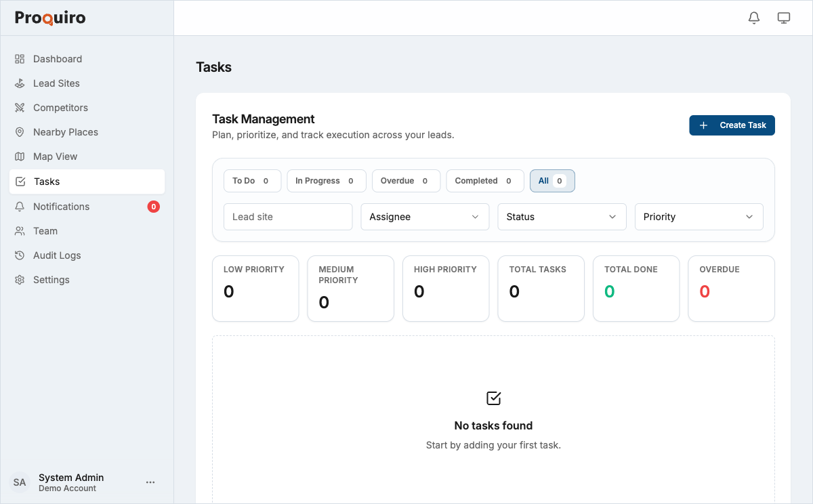
Task: Go to the Notifications page
Action: [62, 207]
